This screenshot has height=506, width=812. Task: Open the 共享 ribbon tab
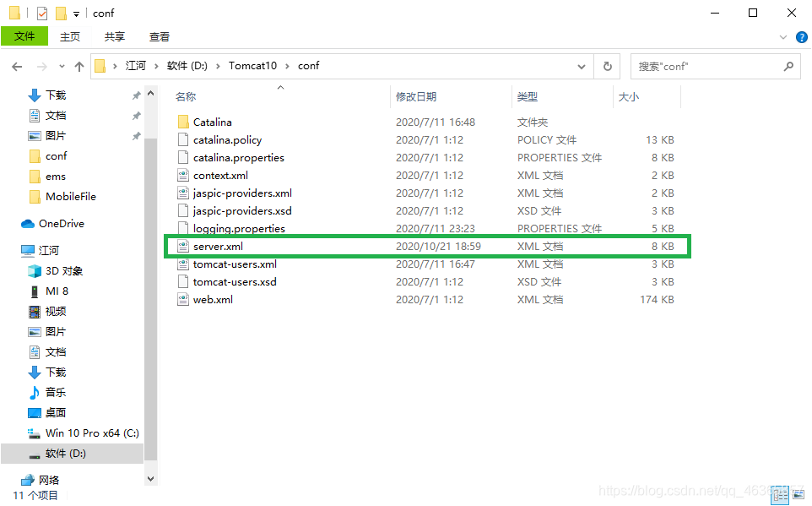pos(115,37)
